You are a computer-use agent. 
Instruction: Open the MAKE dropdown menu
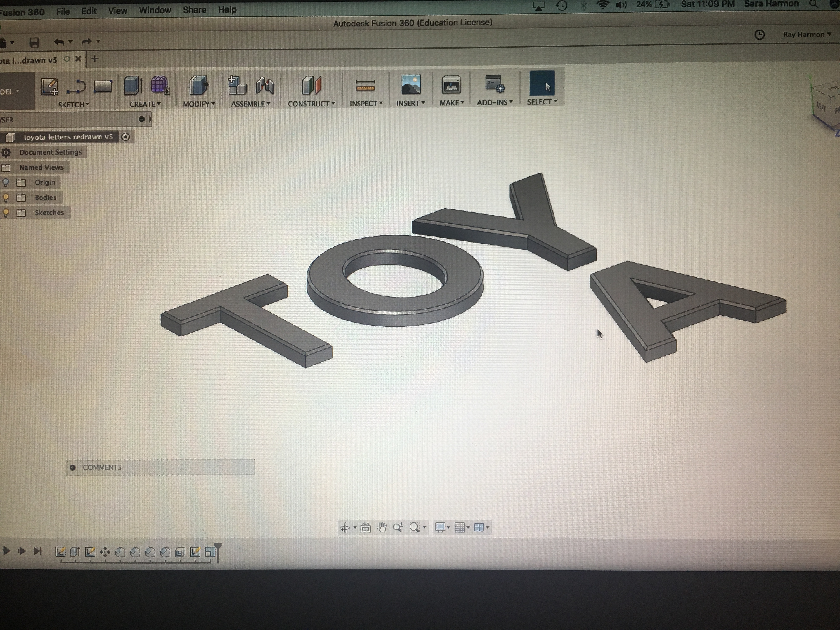[x=452, y=102]
